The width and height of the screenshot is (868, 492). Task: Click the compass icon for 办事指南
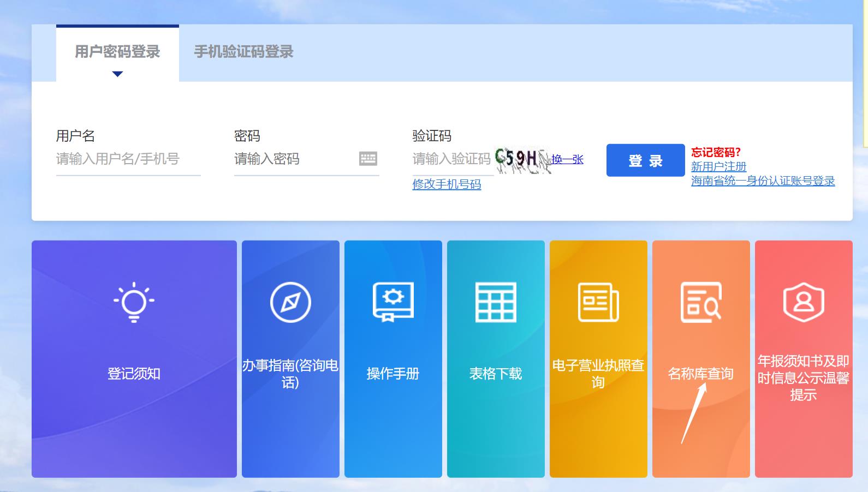(x=290, y=302)
